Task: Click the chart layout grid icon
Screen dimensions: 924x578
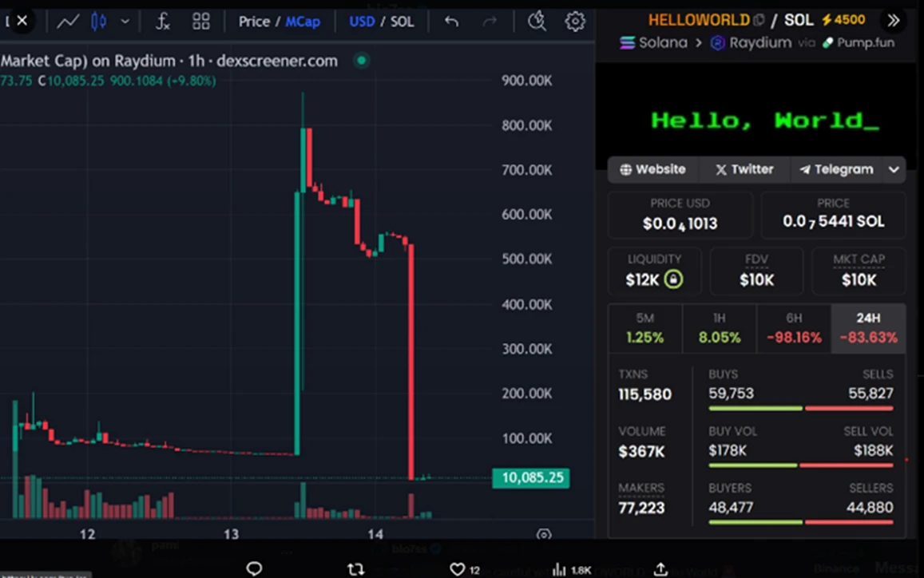Action: pos(201,22)
